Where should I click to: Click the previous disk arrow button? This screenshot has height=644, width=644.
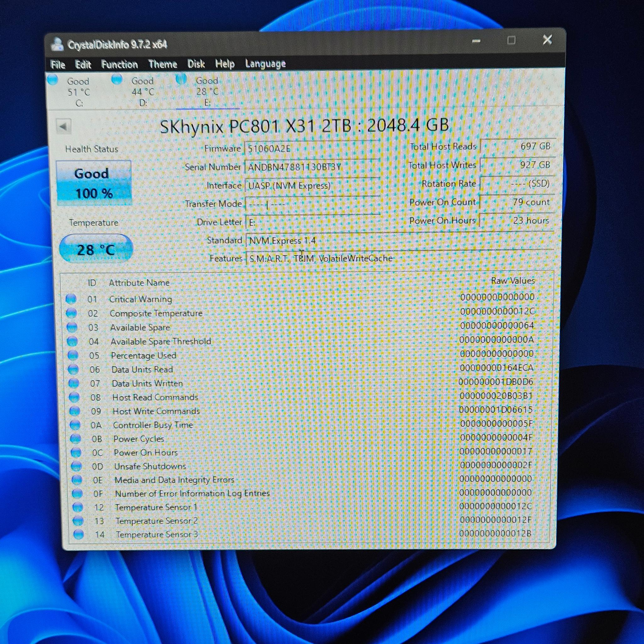coord(63,127)
